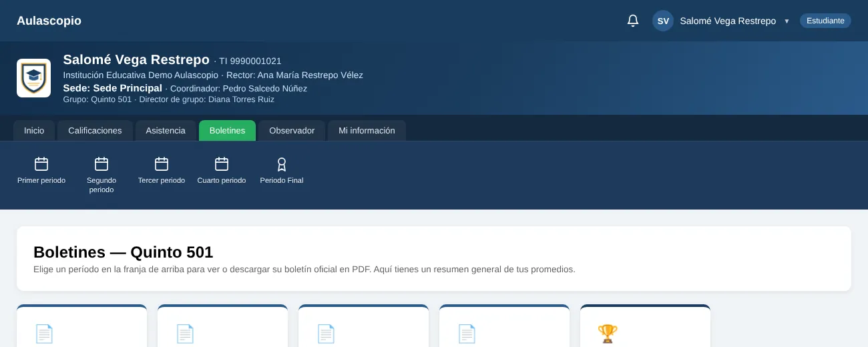The width and height of the screenshot is (868, 347).
Task: Open the Asistencia tab
Action: point(166,131)
